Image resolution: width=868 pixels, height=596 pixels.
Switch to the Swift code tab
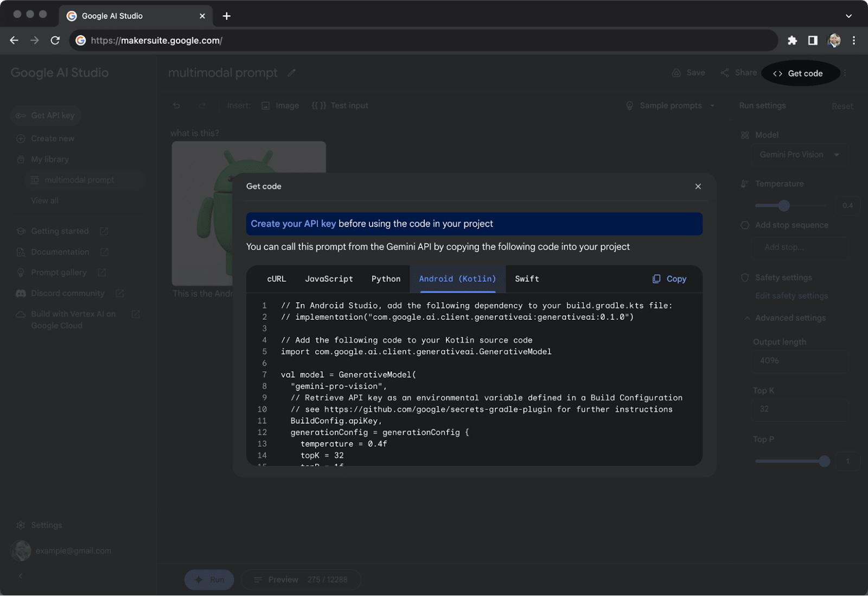[526, 278]
